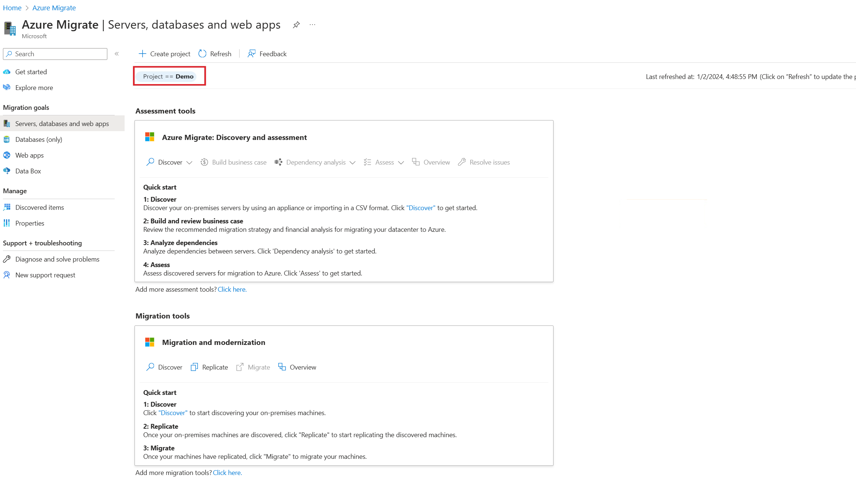Click the Overview icon in Assessment tools
The width and height of the screenshot is (856, 504).
(416, 162)
